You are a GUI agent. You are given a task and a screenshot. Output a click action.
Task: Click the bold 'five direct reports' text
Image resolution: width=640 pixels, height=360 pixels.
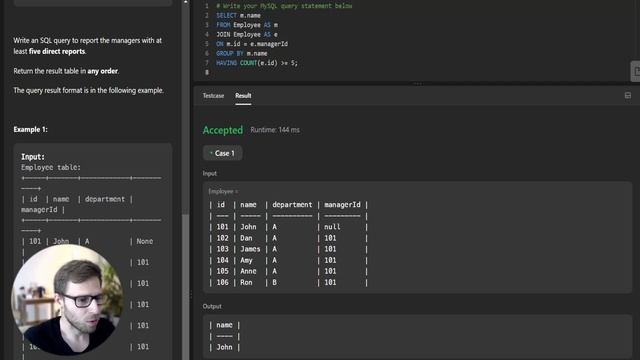tap(57, 51)
